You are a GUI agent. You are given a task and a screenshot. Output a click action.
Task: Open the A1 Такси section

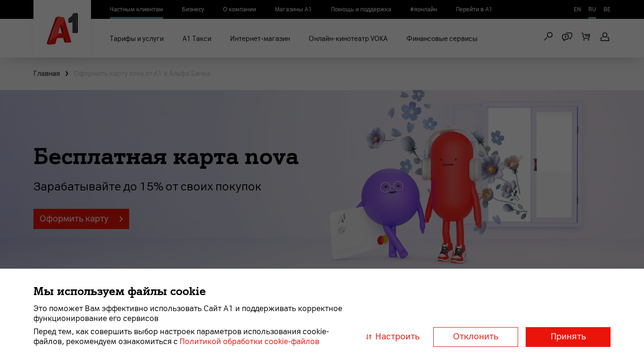tap(197, 39)
